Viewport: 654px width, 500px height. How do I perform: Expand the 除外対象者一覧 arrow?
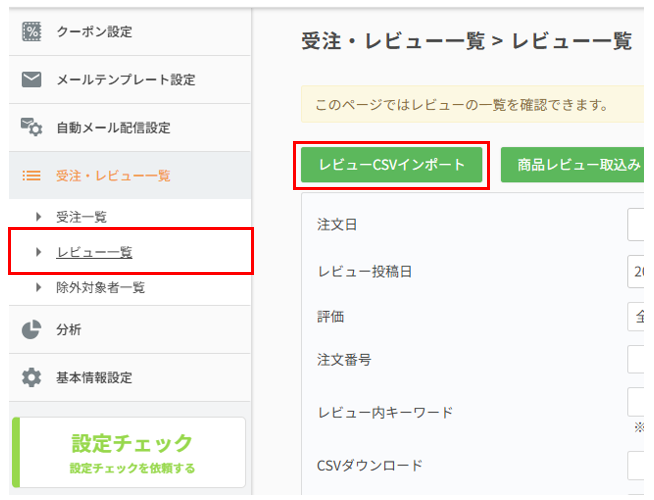(x=39, y=289)
